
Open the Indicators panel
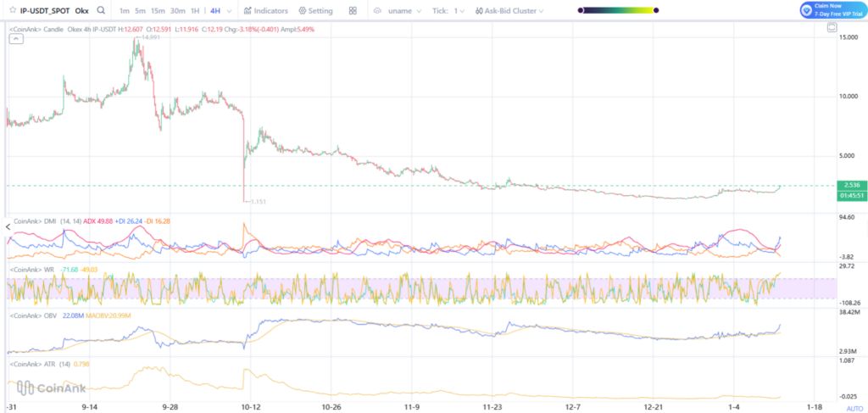point(265,10)
